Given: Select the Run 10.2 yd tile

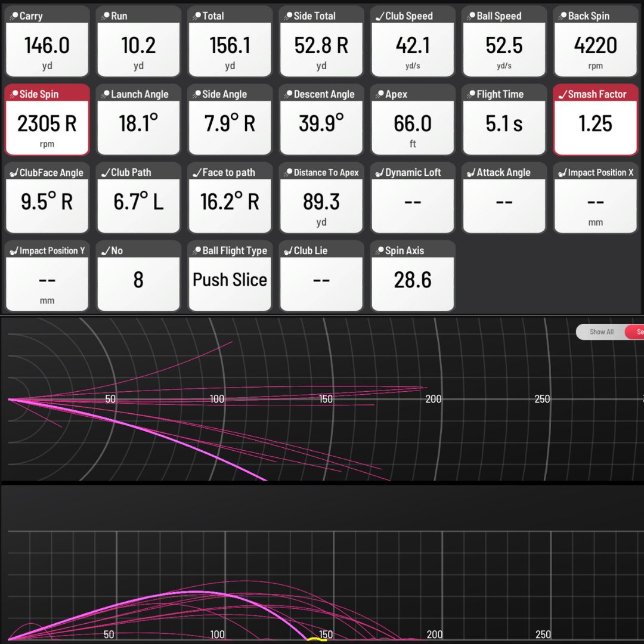Looking at the screenshot, I should pos(138,42).
